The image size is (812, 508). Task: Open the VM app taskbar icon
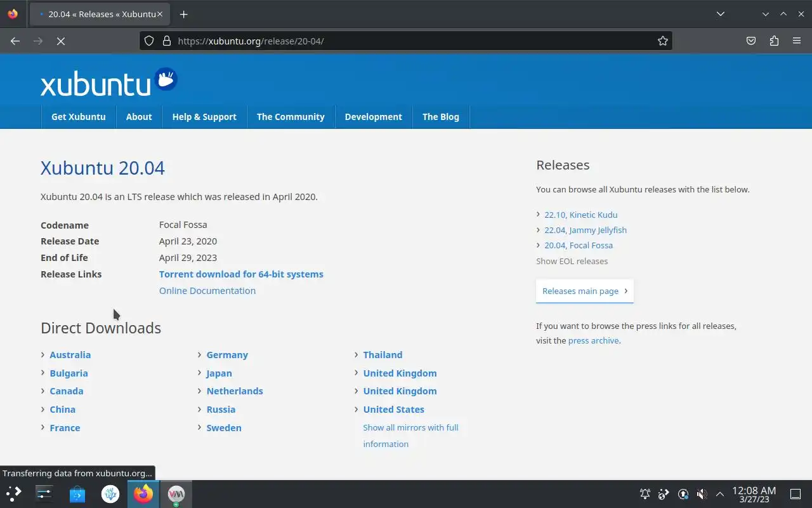[x=176, y=493]
